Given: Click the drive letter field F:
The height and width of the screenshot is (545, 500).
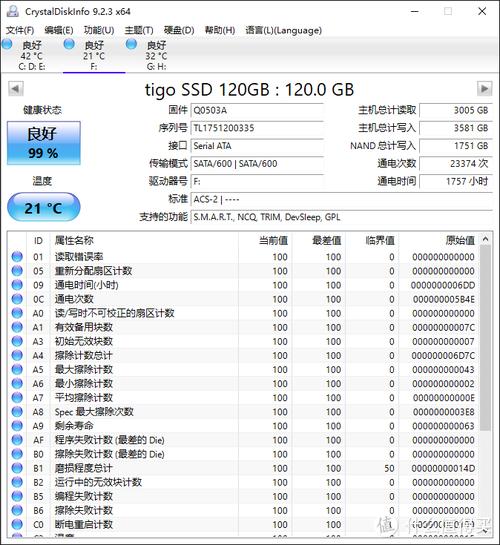Looking at the screenshot, I should pos(257,181).
